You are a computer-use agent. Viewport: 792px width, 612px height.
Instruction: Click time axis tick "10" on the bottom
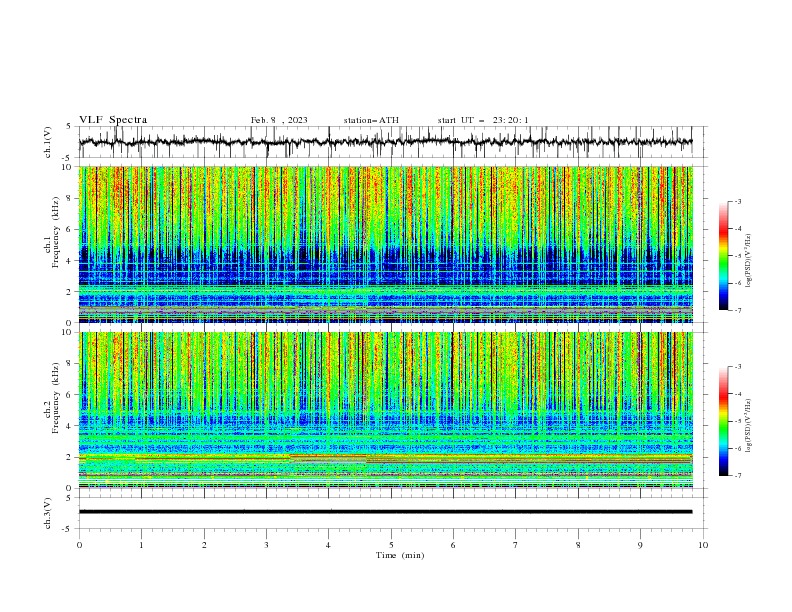pos(703,545)
